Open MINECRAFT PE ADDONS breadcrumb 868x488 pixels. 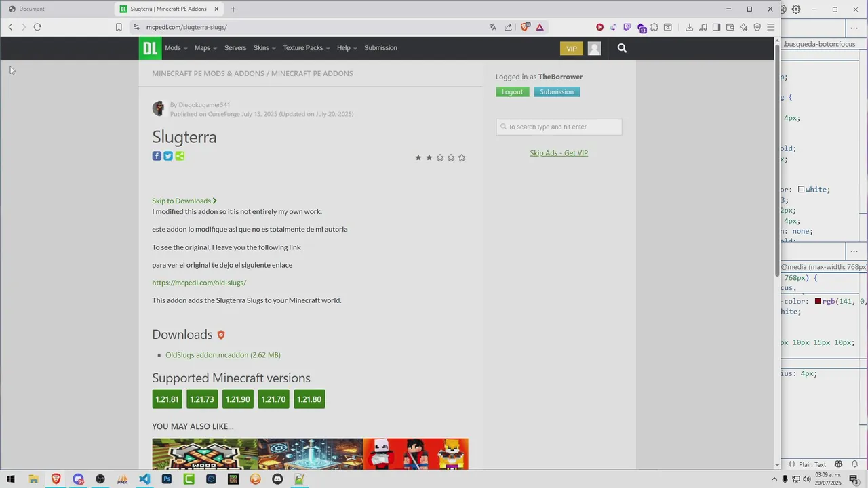(x=312, y=73)
